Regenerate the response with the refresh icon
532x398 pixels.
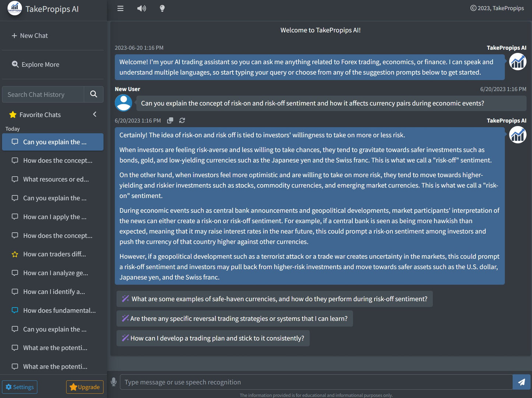[x=182, y=120]
